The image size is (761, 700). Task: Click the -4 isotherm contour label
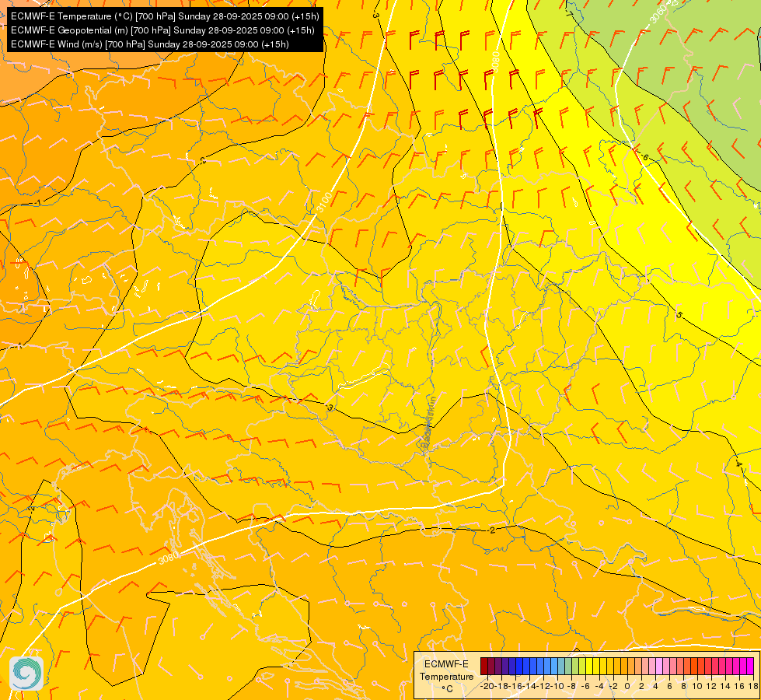click(x=738, y=463)
